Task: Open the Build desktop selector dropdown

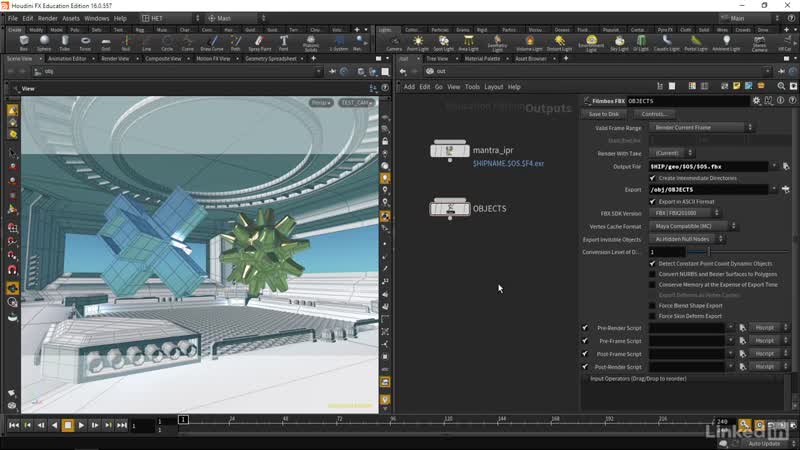Action: (170, 18)
